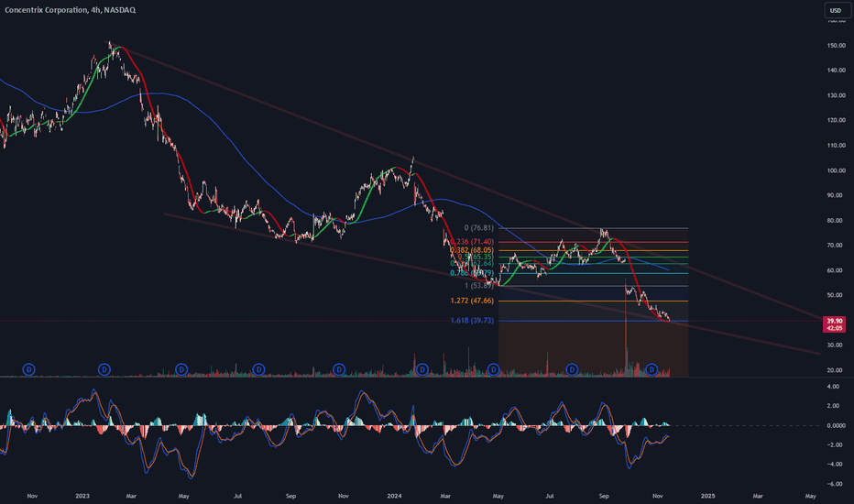Select the Fibonacci 1 (53.89) level label
The height and width of the screenshot is (504, 854).
[x=478, y=286]
